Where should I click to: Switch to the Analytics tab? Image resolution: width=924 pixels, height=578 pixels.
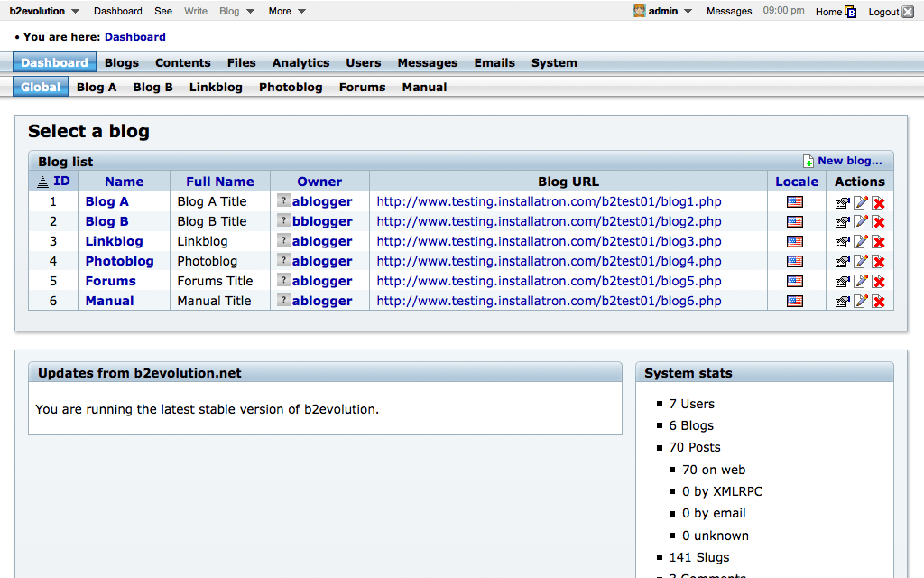tap(300, 63)
